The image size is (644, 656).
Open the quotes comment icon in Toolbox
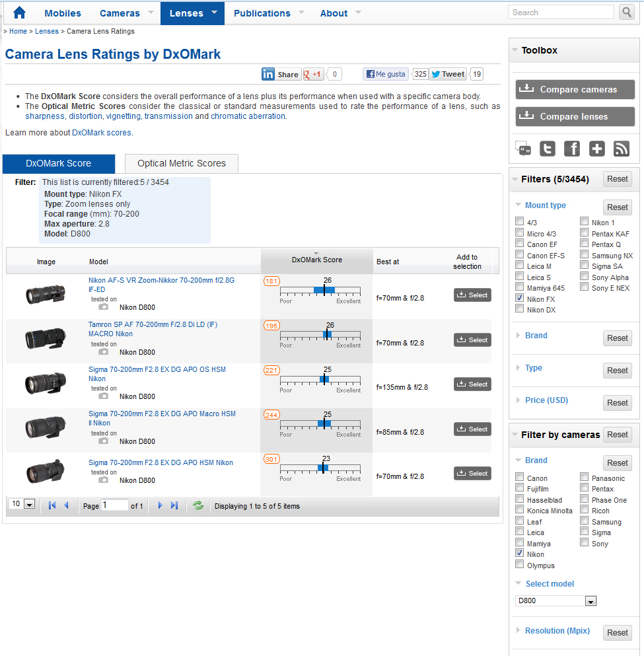[x=522, y=149]
